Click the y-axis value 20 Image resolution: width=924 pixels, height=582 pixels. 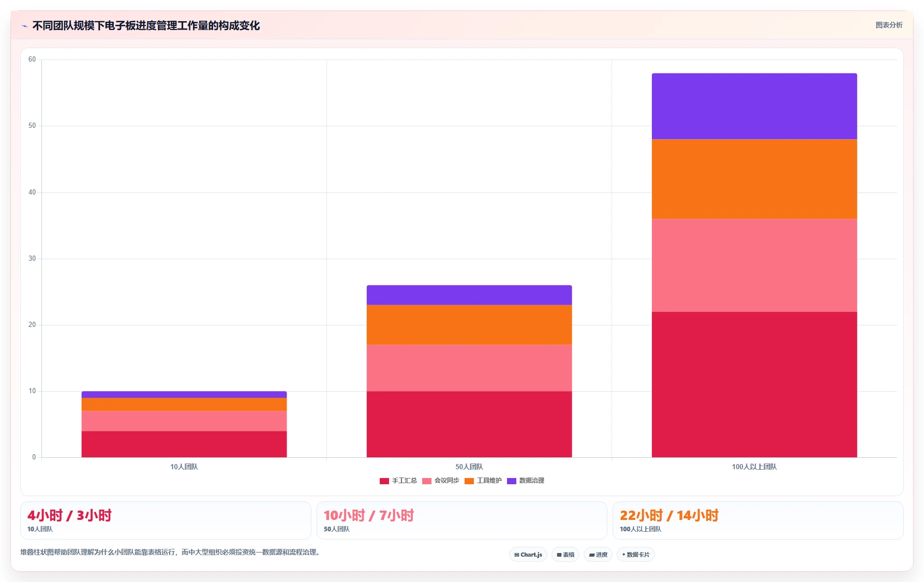tap(32, 325)
